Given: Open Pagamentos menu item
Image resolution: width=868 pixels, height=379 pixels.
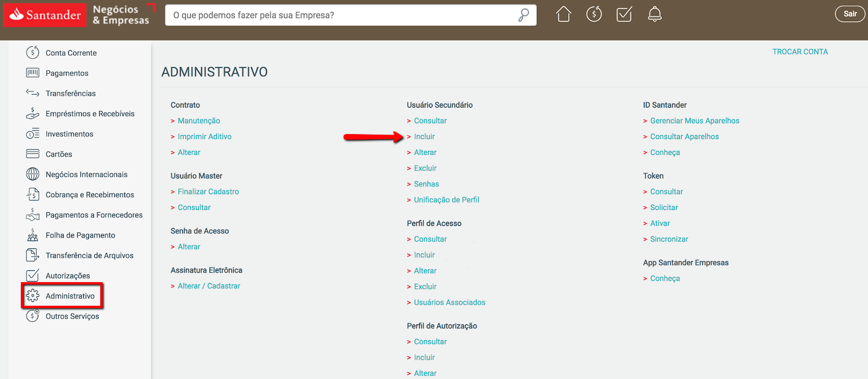Looking at the screenshot, I should tap(67, 73).
